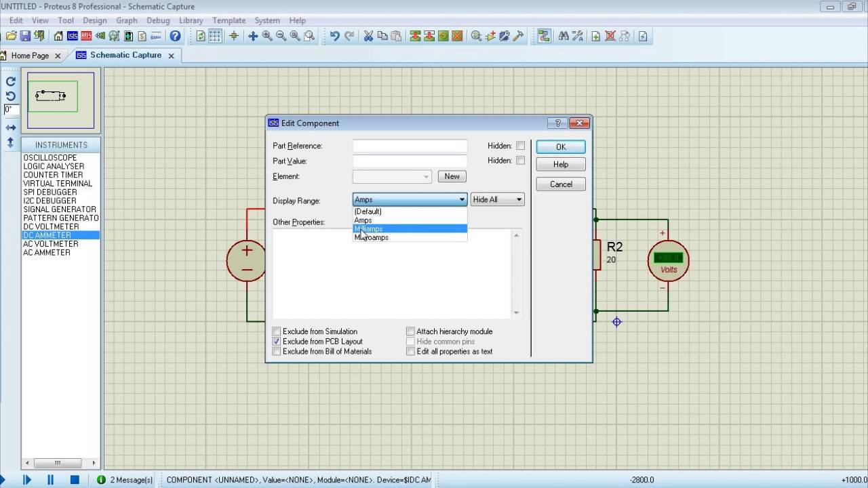Viewport: 868px width, 488px height.
Task: Enable Exclude from Simulation checkbox
Action: tap(276, 331)
